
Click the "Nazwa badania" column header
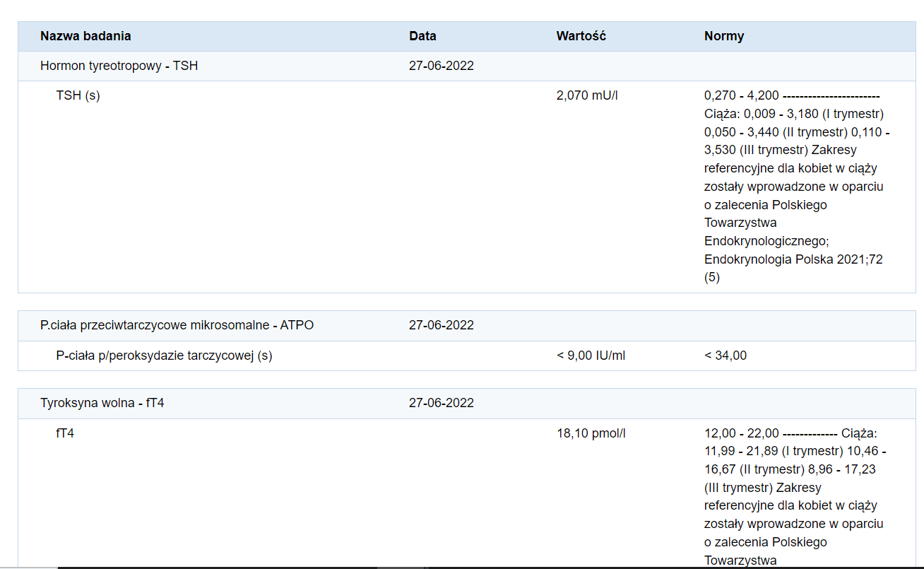[x=85, y=36]
